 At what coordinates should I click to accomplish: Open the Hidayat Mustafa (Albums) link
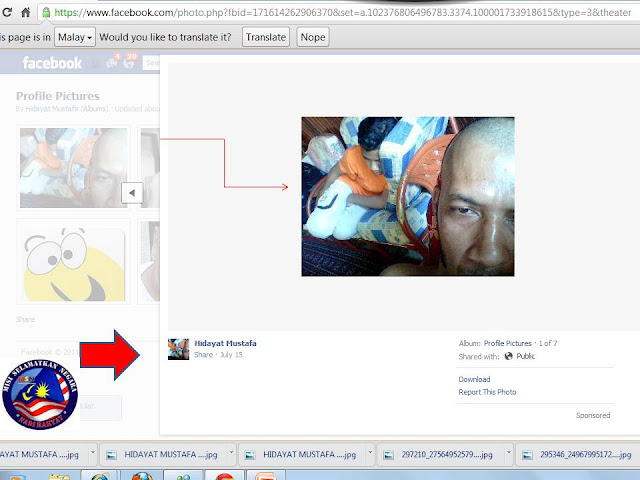67,109
